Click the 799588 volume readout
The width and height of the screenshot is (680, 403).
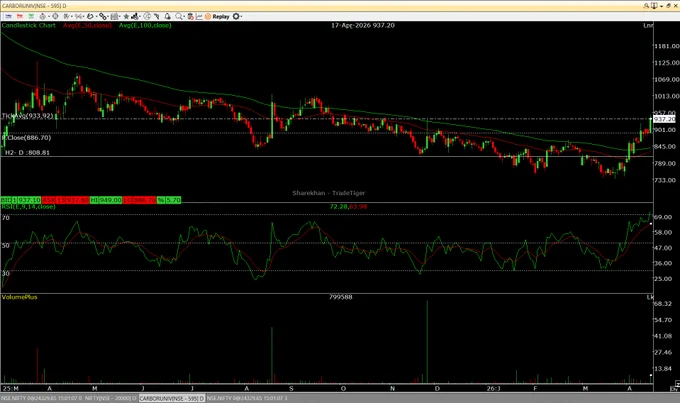[x=340, y=297]
